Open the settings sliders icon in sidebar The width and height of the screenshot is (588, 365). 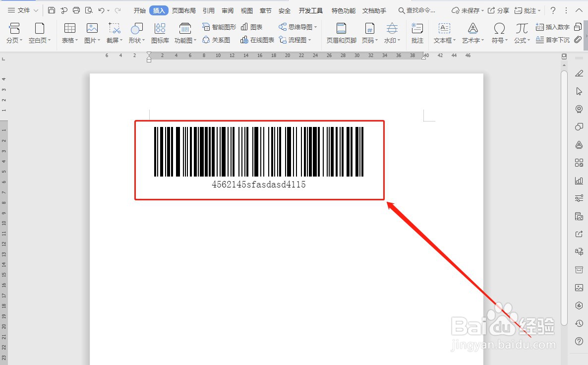click(579, 198)
